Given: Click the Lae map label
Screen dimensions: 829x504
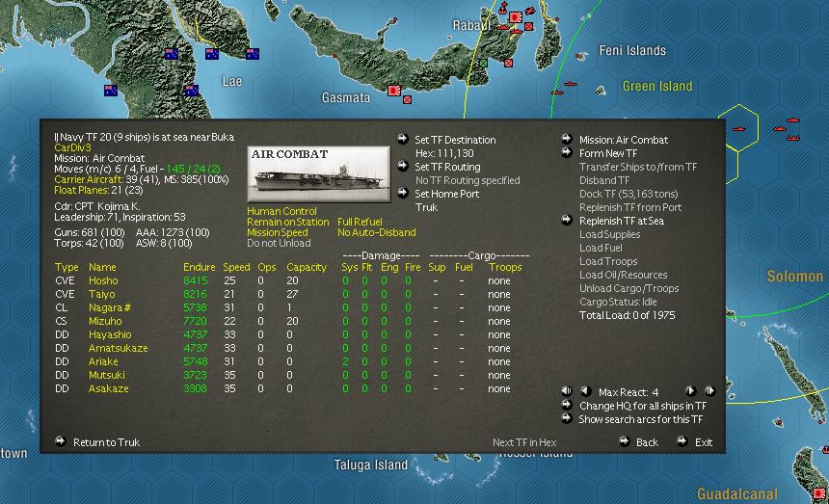Looking at the screenshot, I should 232,81.
